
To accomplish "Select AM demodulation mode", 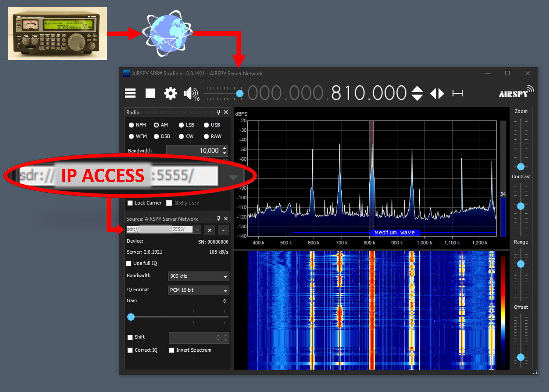I will click(156, 125).
